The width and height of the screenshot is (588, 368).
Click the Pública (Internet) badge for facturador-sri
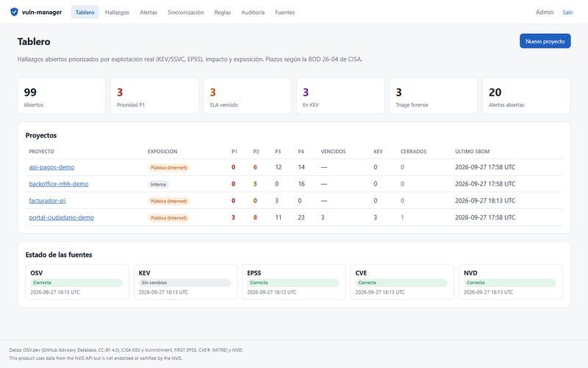click(169, 201)
